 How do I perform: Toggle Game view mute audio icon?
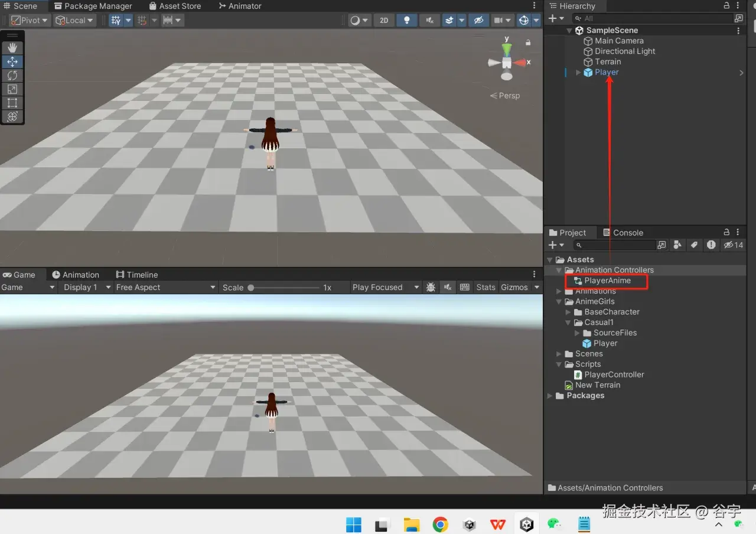tap(448, 287)
